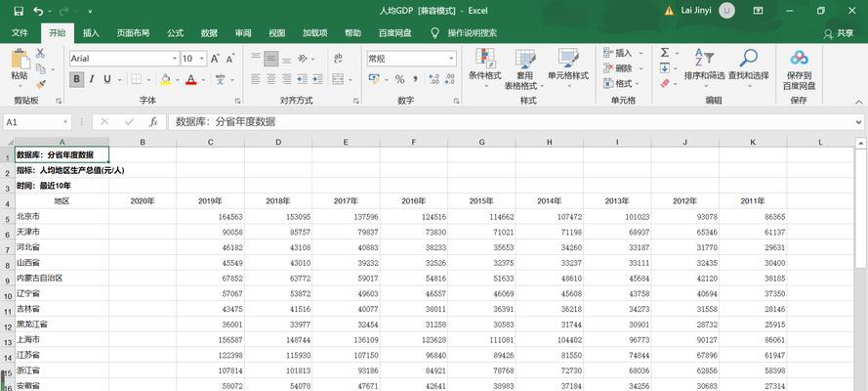Open the font color dropdown arrow
Screen dimensions: 868x391
[x=203, y=80]
